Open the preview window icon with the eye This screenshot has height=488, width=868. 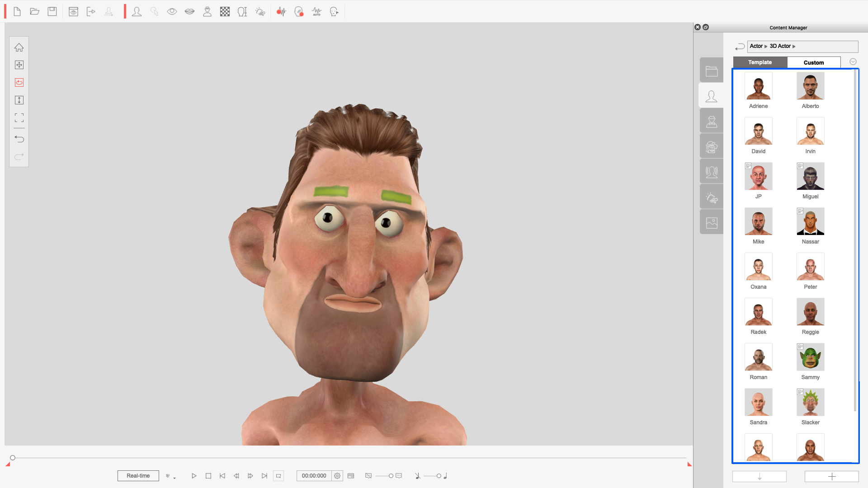point(73,11)
